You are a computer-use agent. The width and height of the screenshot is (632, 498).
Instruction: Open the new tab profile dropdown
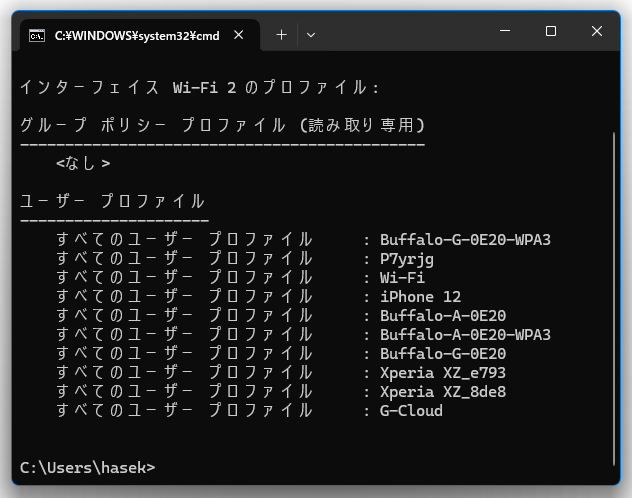(311, 35)
